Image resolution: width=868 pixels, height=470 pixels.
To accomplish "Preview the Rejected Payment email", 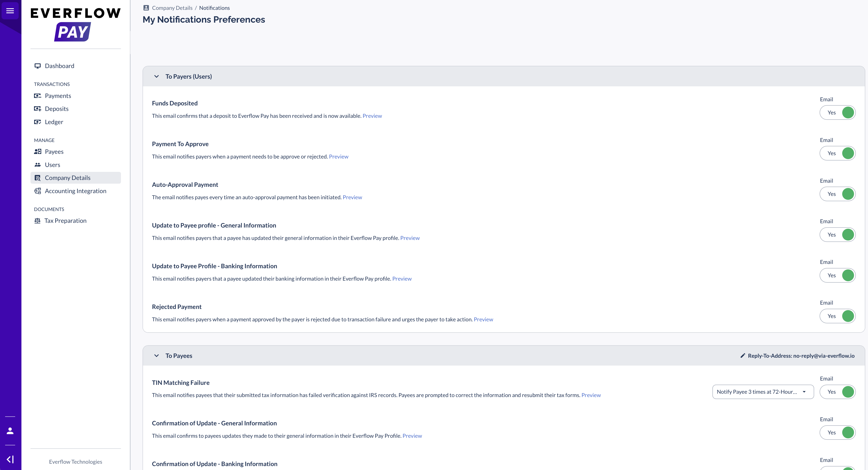I will pyautogui.click(x=483, y=319).
